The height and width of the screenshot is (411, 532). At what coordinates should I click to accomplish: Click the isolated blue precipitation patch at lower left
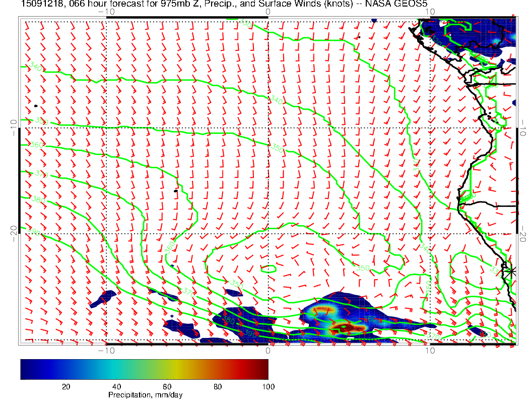click(x=103, y=298)
